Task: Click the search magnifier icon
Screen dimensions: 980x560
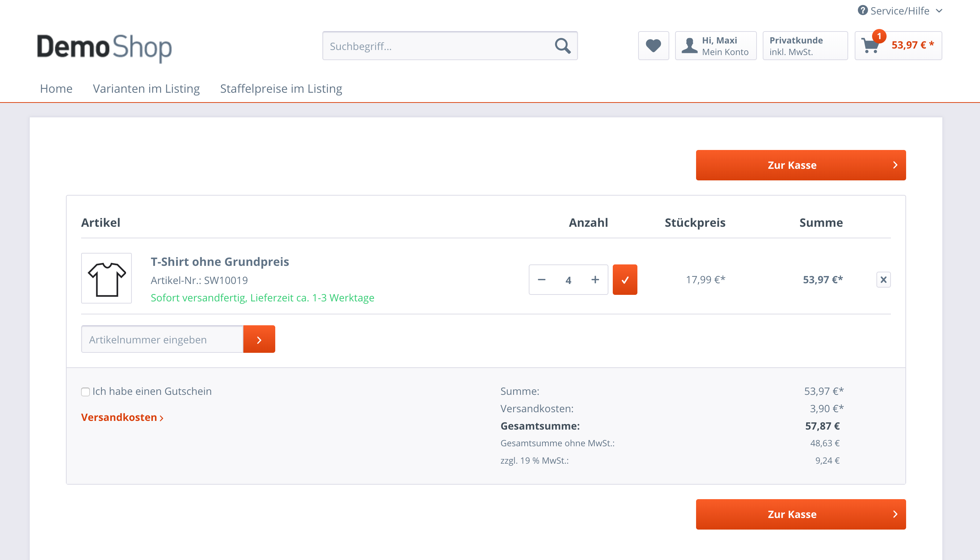Action: 562,46
